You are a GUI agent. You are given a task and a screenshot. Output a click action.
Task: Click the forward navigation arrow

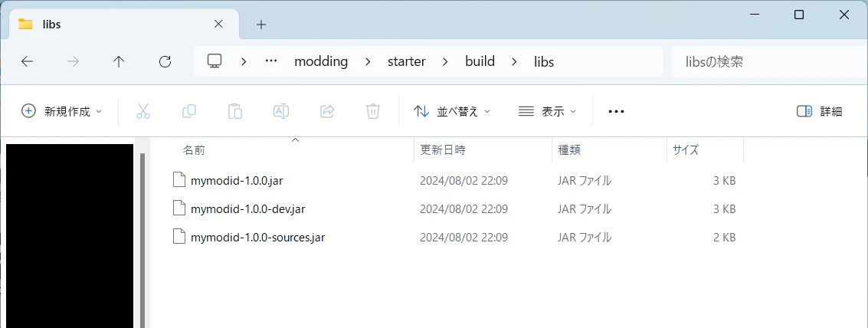tap(73, 61)
